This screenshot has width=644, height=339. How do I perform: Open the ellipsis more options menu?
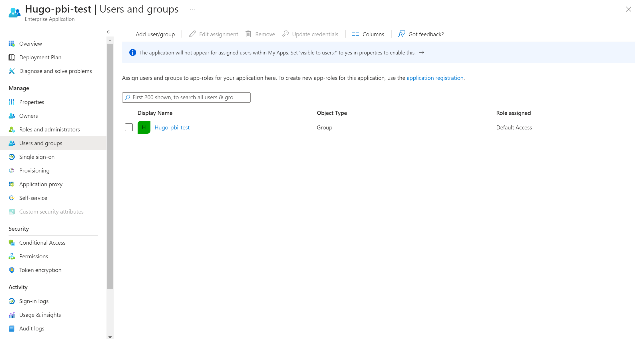192,9
